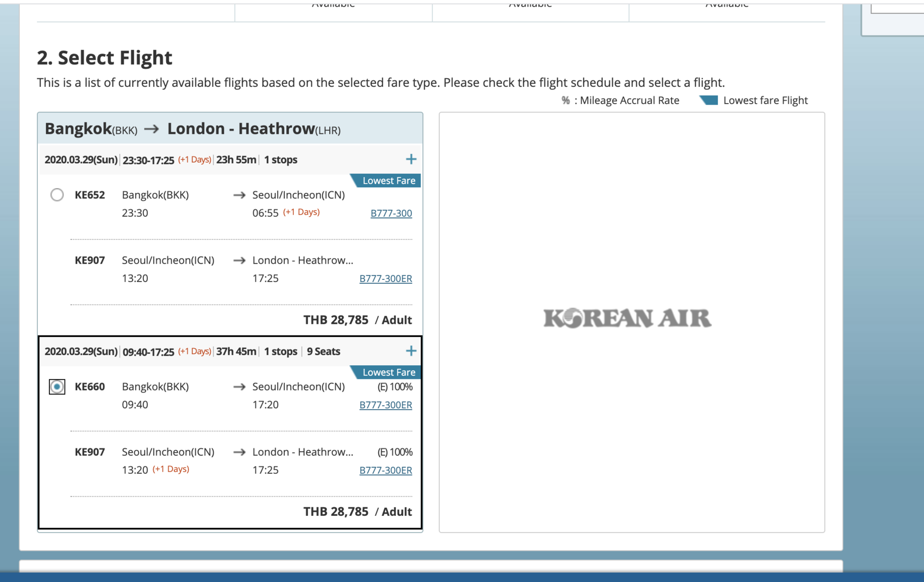The image size is (924, 582).
Task: Expand details of the 09:40-17:25 flight
Action: (x=411, y=351)
